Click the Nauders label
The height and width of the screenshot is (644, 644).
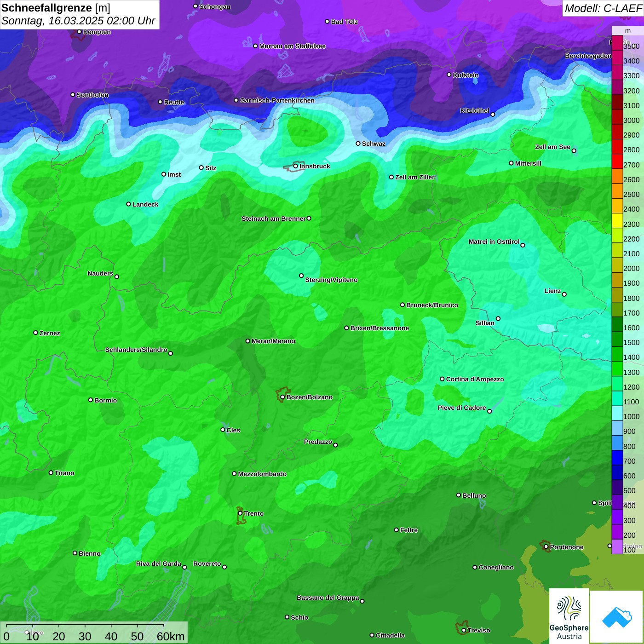100,273
